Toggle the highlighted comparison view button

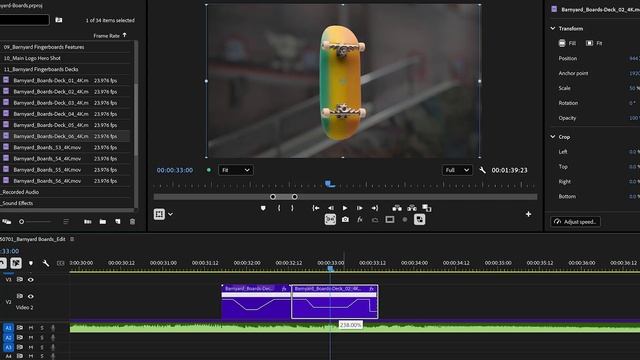point(330,220)
